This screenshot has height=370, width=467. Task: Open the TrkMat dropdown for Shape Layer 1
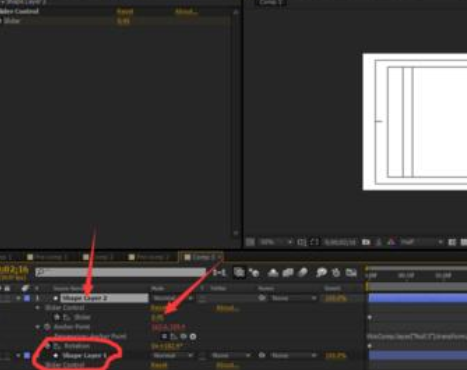tap(230, 356)
